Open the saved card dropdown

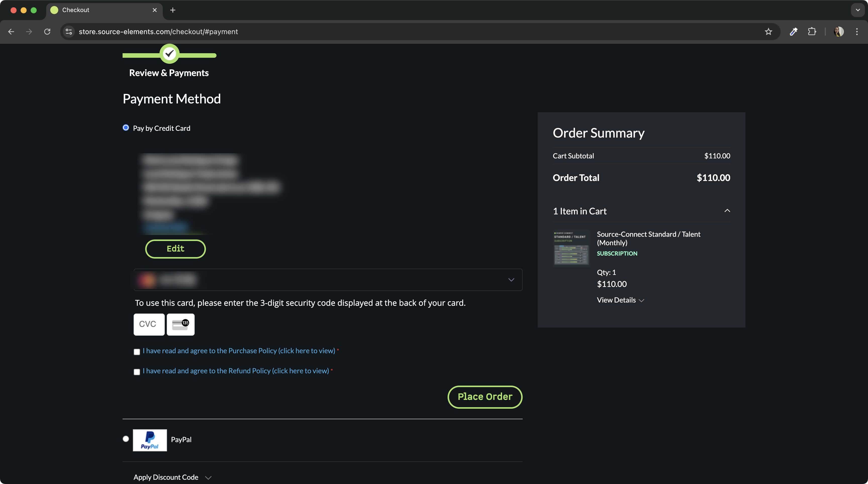511,280
